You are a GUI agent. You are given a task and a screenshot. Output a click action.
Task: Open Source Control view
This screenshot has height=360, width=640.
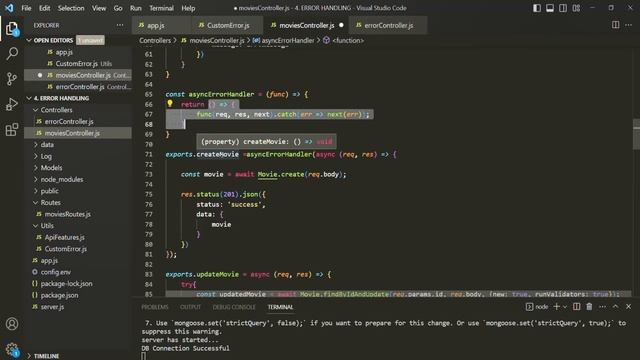12,79
